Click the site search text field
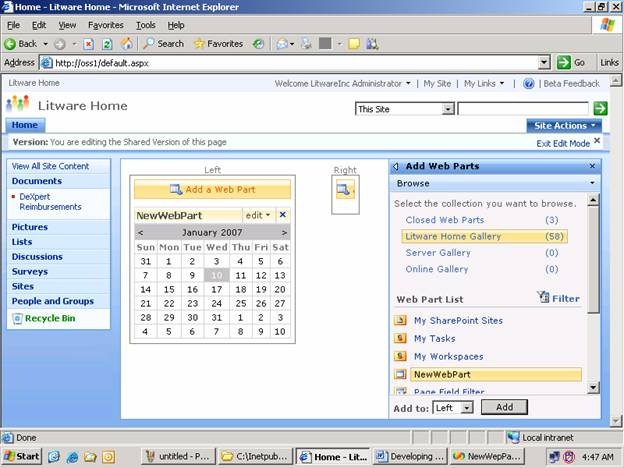 [x=523, y=109]
